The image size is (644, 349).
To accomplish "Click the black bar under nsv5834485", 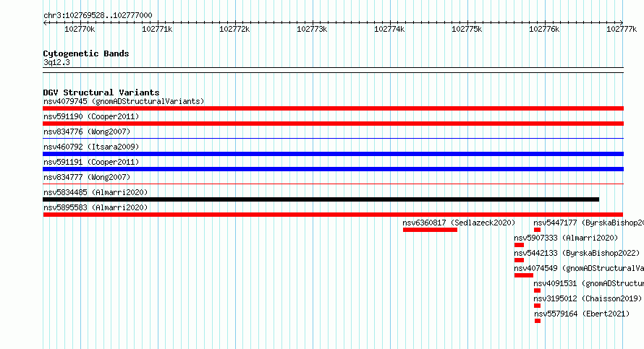I will (x=321, y=199).
